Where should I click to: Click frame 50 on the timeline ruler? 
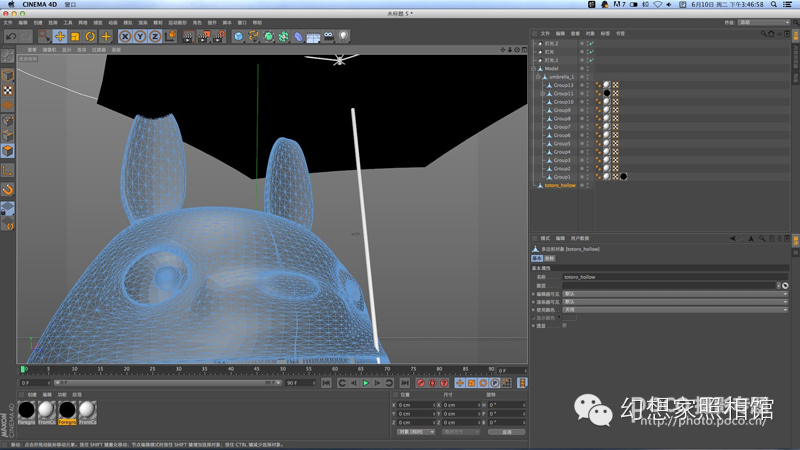(283, 369)
